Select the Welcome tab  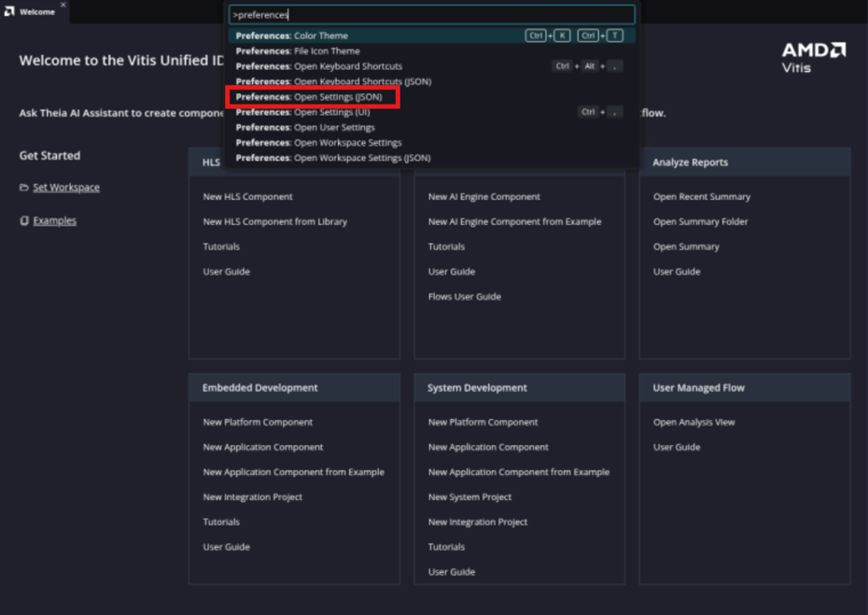point(35,11)
